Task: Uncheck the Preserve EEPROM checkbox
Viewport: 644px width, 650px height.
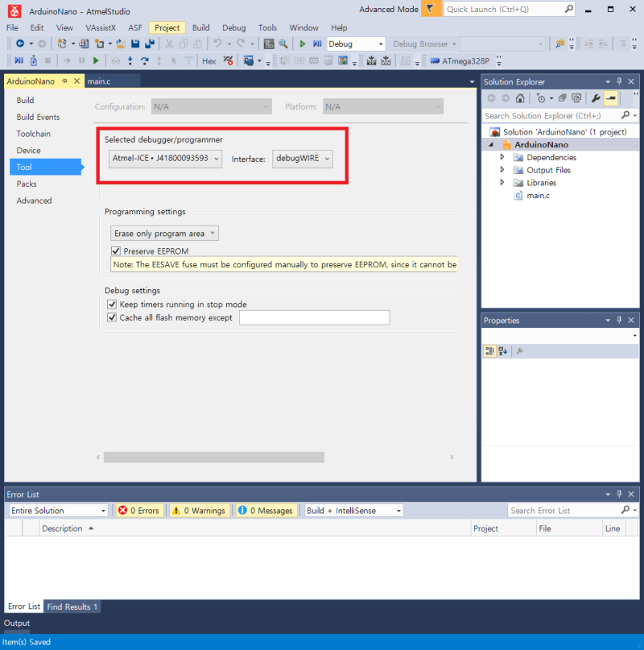Action: click(x=116, y=251)
